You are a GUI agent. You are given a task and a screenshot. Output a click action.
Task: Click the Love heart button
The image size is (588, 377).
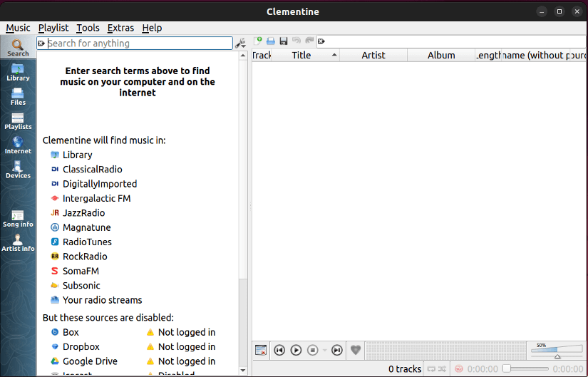356,350
